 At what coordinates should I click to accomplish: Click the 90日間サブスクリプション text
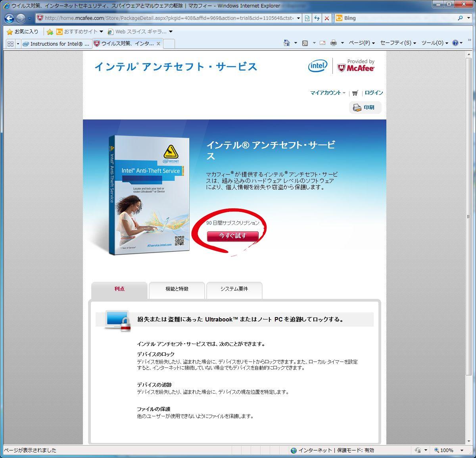[233, 223]
